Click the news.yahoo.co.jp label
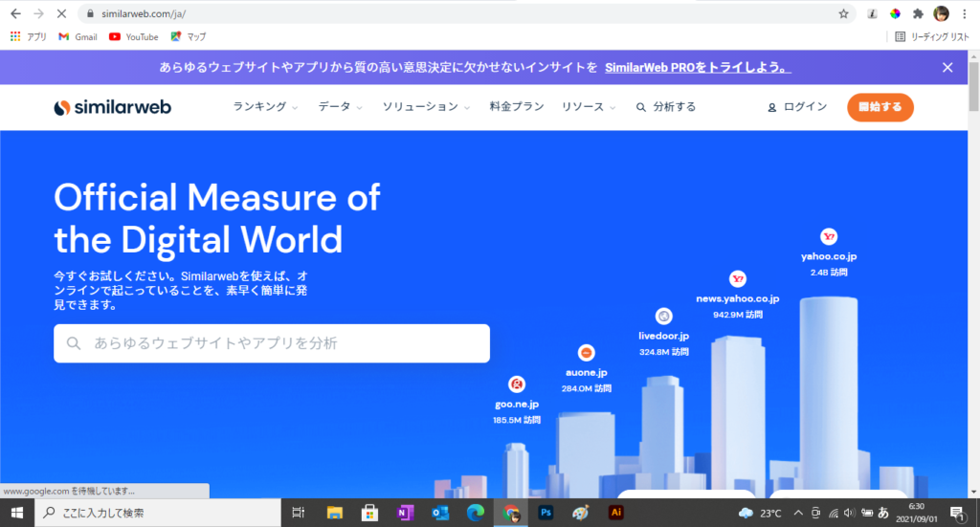Viewport: 980px width, 527px height. point(738,298)
